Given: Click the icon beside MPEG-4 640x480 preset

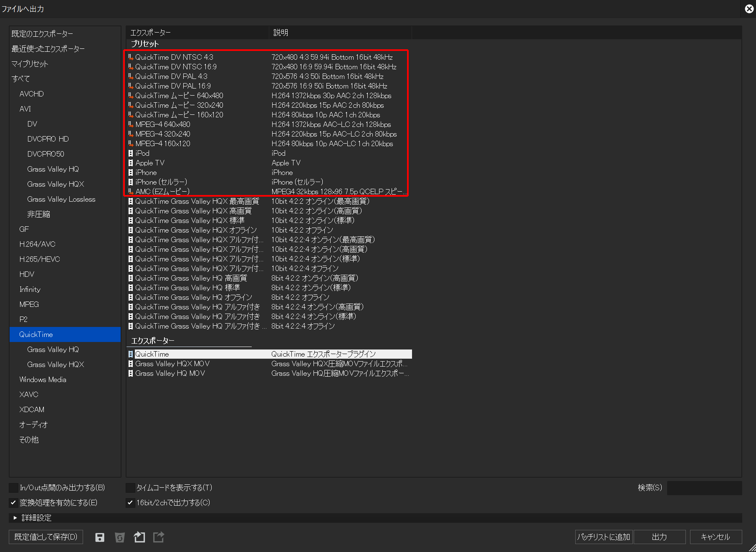Looking at the screenshot, I should [x=131, y=124].
